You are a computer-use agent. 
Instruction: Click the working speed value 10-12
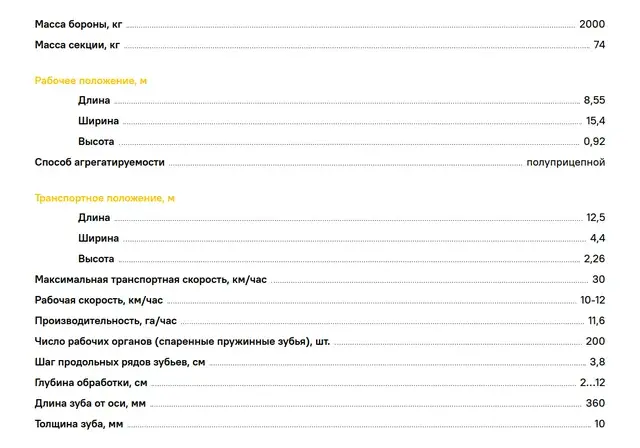point(593,300)
